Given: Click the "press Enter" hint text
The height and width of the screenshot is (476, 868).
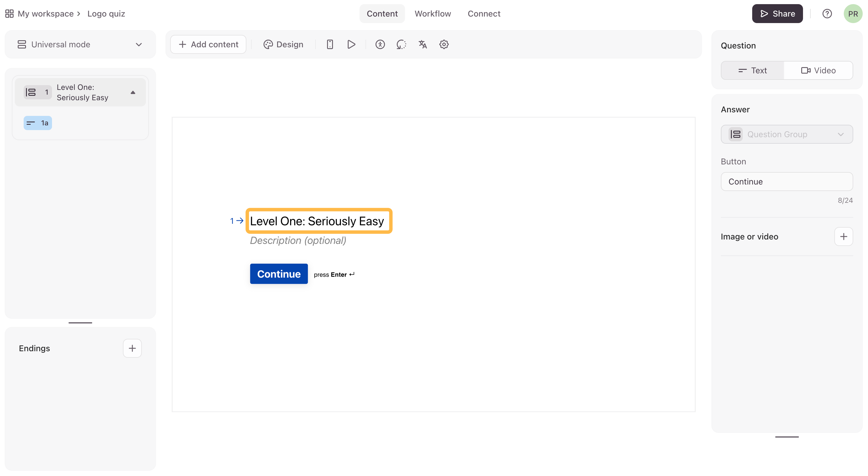Looking at the screenshot, I should 334,275.
